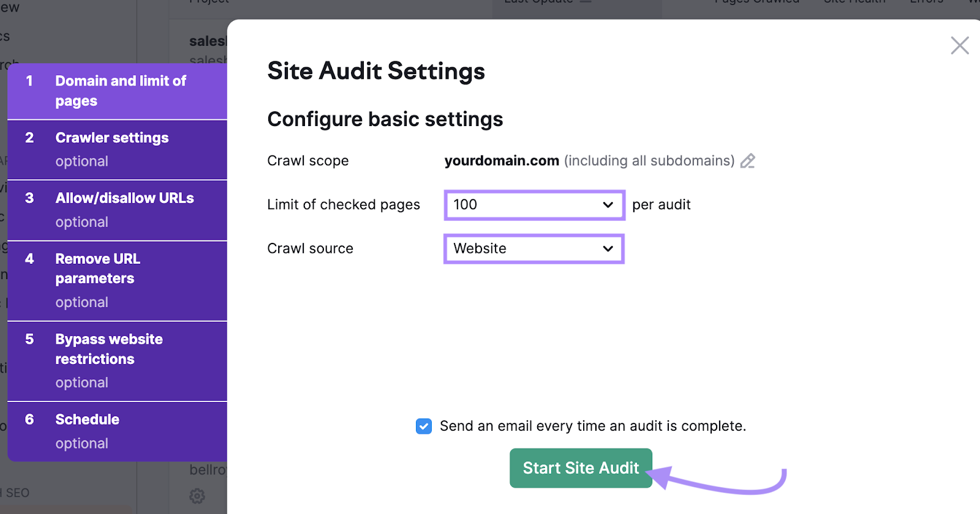Uncheck the send email notification checkbox
Viewport: 980px width, 514px height.
[x=424, y=426]
